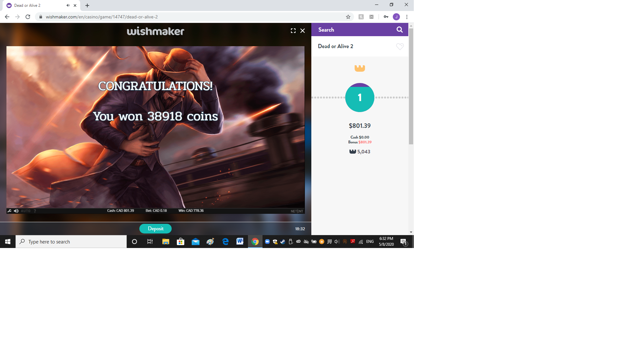The width and height of the screenshot is (644, 362).
Task: Click the orange crown icon
Action: coord(360,68)
